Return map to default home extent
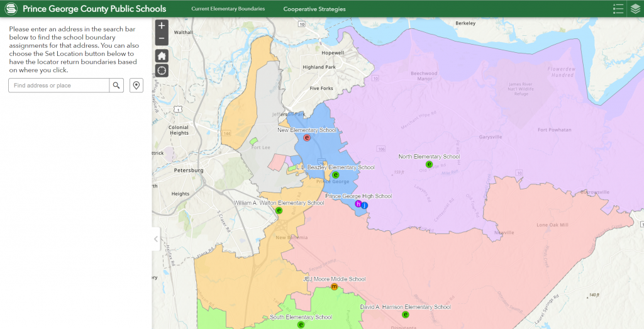This screenshot has height=329, width=644. click(x=162, y=56)
